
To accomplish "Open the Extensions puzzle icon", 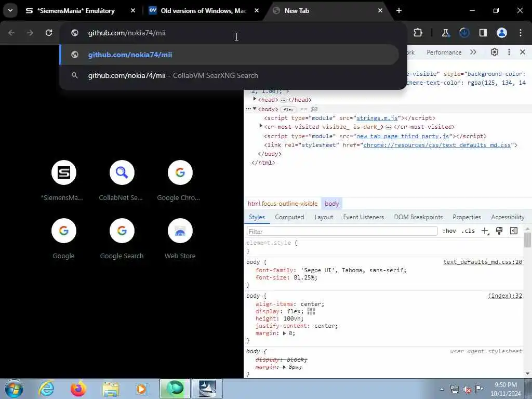I will click(x=418, y=33).
